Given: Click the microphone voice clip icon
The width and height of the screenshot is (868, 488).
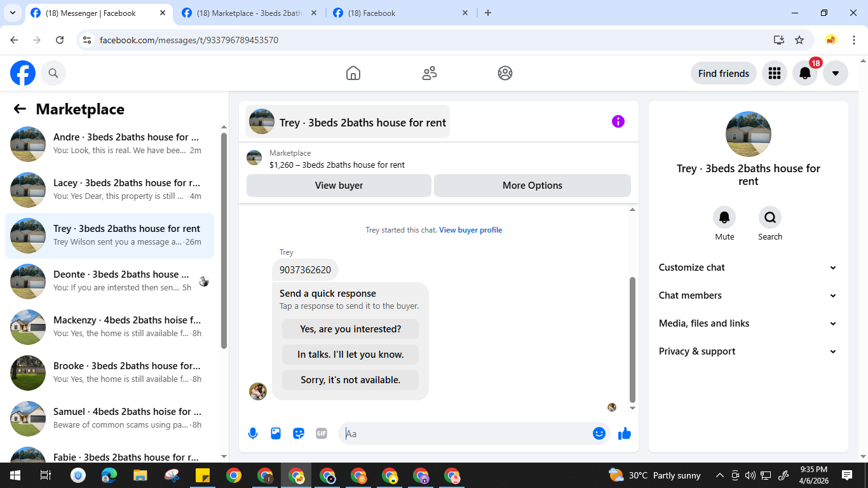Looking at the screenshot, I should click(x=253, y=433).
